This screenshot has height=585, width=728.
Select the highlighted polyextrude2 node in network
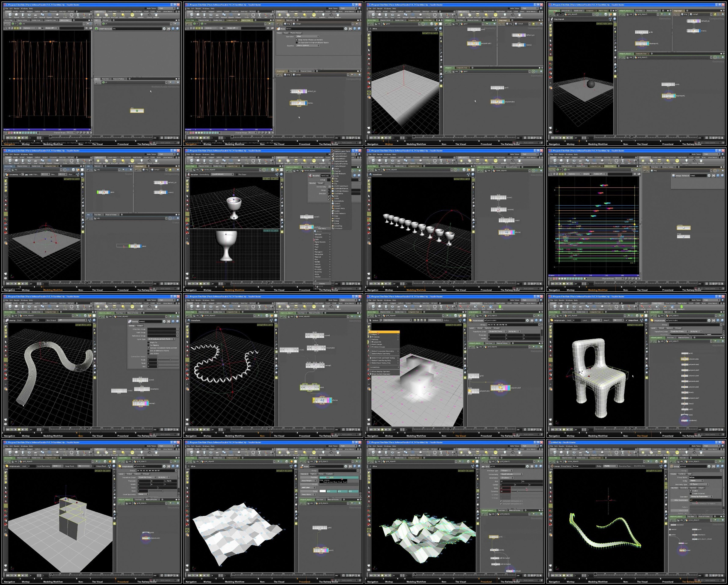point(500,388)
